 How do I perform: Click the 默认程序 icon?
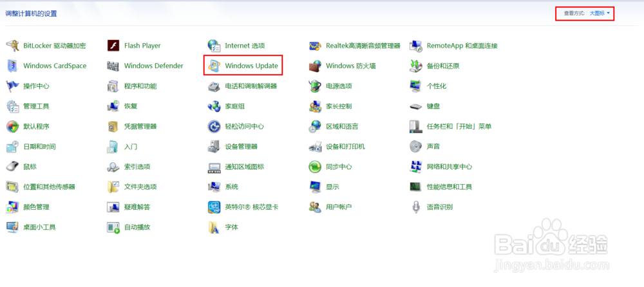click(13, 127)
